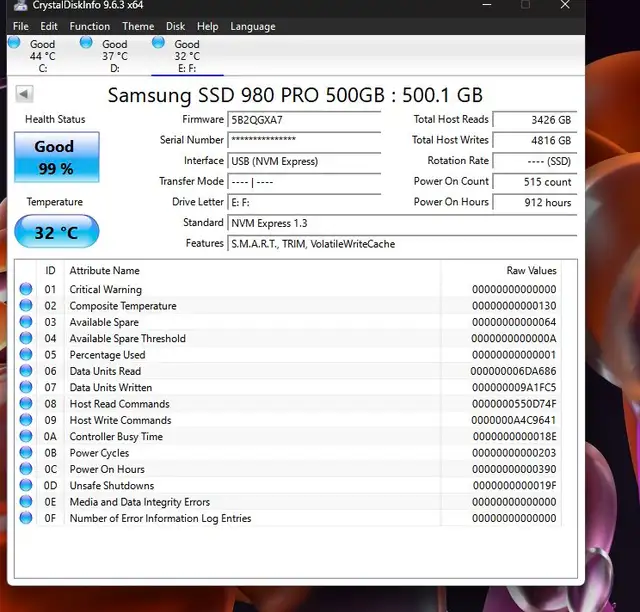Click the blue status orb for drive D:
640x612 pixels.
click(x=86, y=42)
